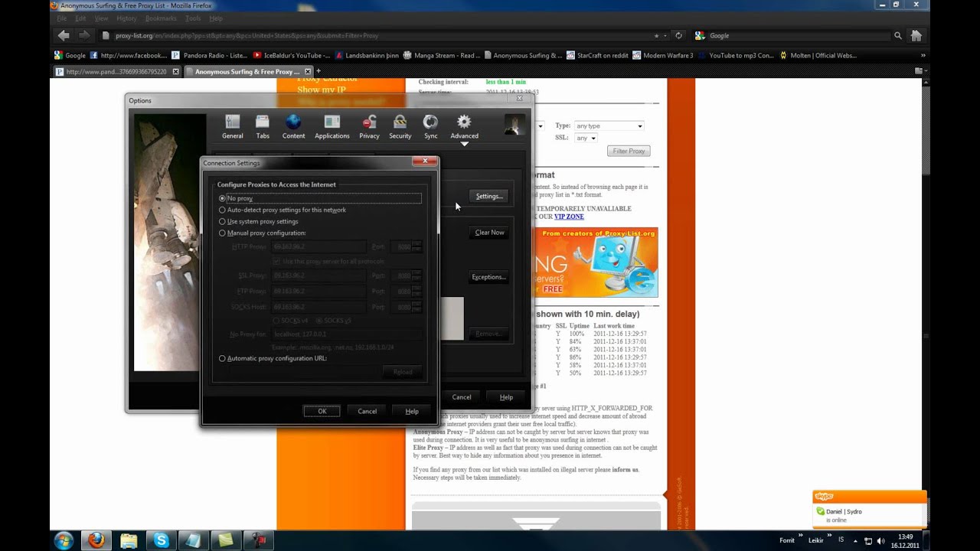Open the Tabs options pane
980x551 pixels.
click(x=263, y=127)
